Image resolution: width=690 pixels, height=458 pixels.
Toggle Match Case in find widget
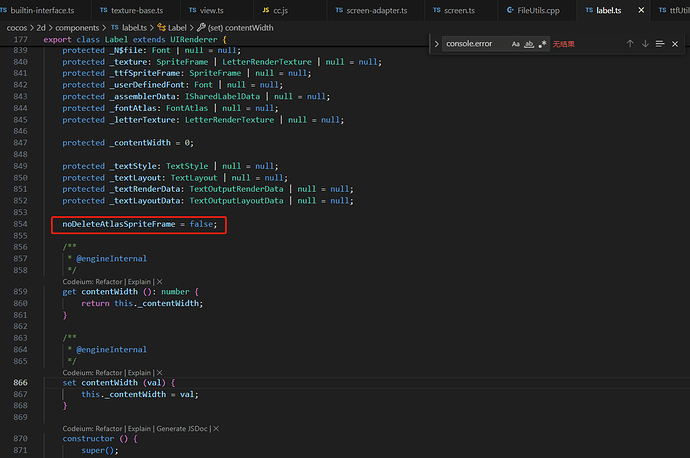pos(515,44)
